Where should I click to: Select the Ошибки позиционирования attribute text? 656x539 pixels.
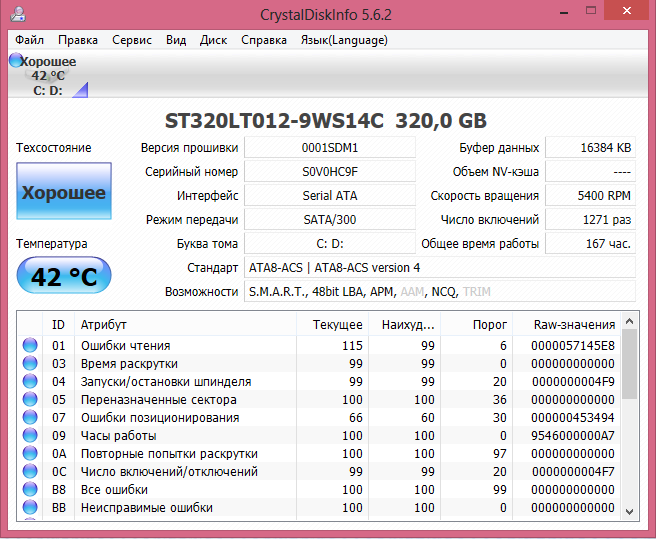coord(160,418)
